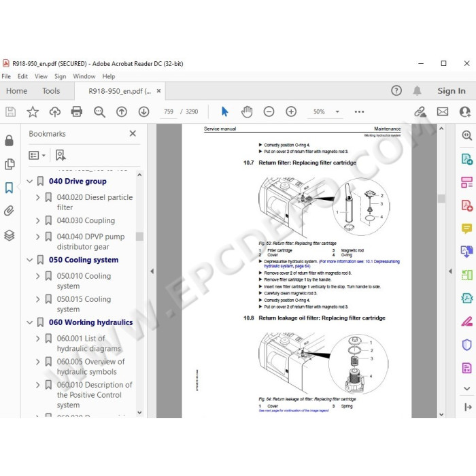Open the Export PDF tool in right pane
The height and width of the screenshot is (476, 476).
[467, 158]
